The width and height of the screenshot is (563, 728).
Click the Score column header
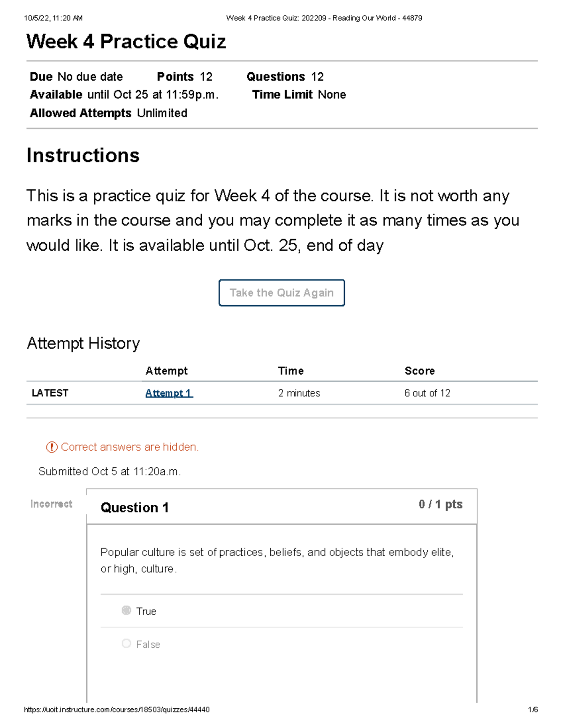(419, 371)
